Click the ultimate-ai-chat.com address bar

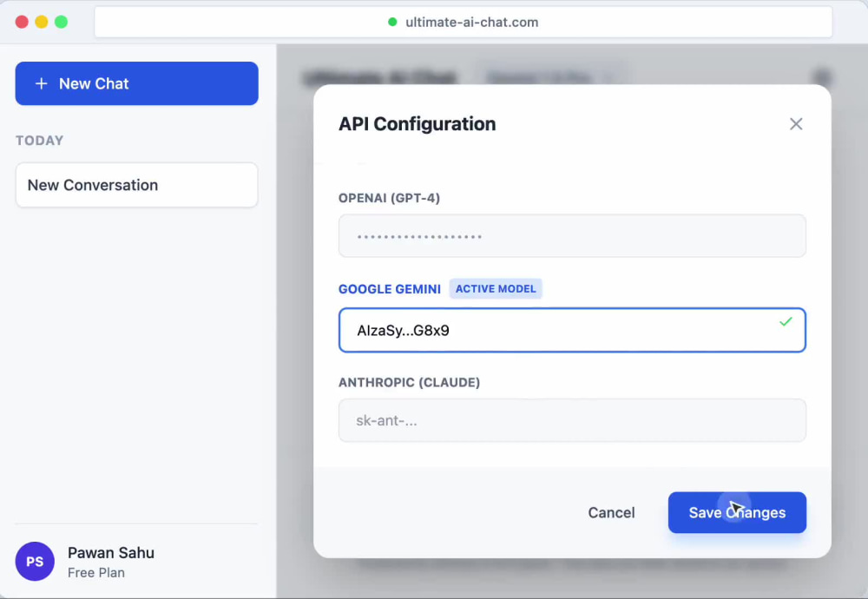(464, 23)
